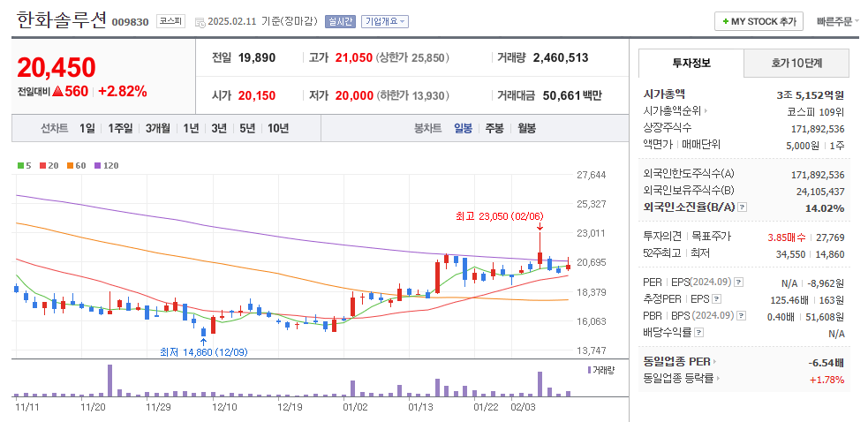Click the 동일업종 등락률 value +1.78%
The width and height of the screenshot is (868, 422).
coord(826,380)
